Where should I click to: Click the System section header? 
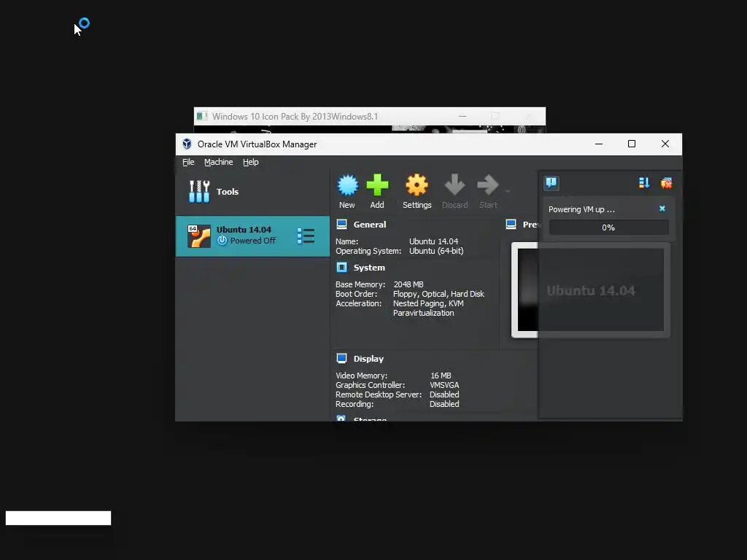point(369,268)
